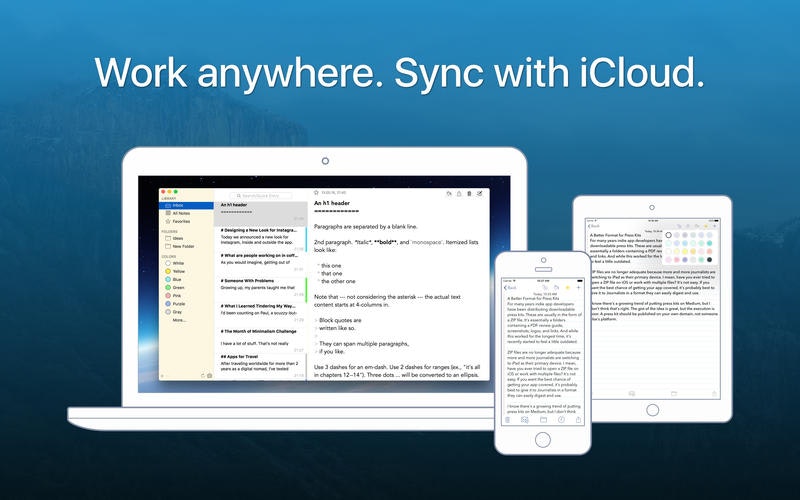Open Favorites in the Mac sidebar

pos(186,221)
